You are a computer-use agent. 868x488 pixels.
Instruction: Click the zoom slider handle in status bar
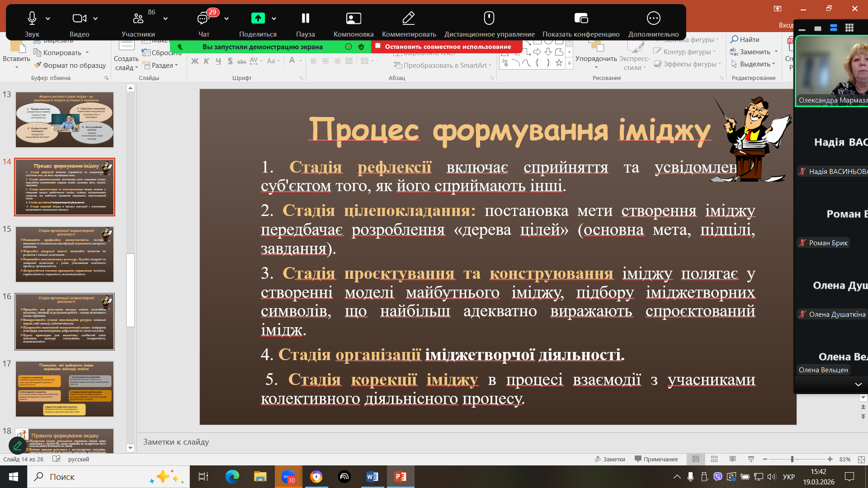792,459
